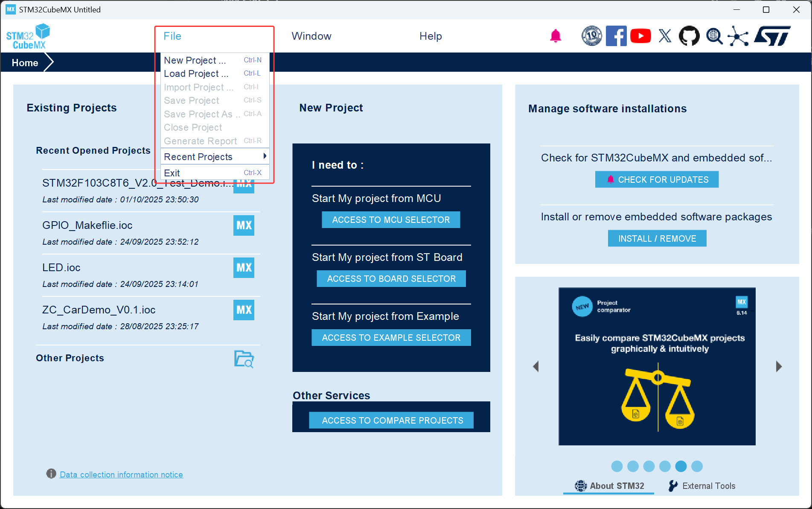Open Data collection information notice link
The image size is (812, 509).
click(x=121, y=474)
